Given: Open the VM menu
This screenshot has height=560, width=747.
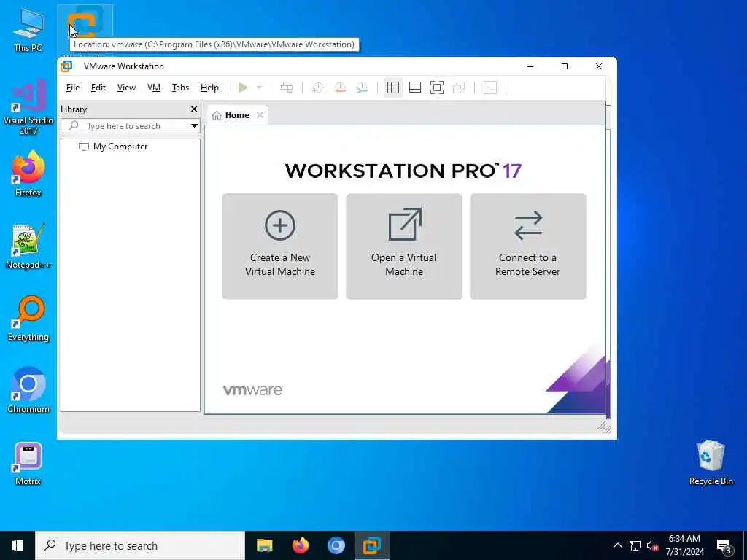Looking at the screenshot, I should [154, 87].
